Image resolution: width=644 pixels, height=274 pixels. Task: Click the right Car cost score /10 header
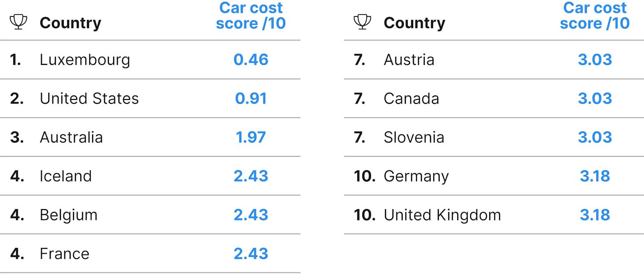(595, 16)
